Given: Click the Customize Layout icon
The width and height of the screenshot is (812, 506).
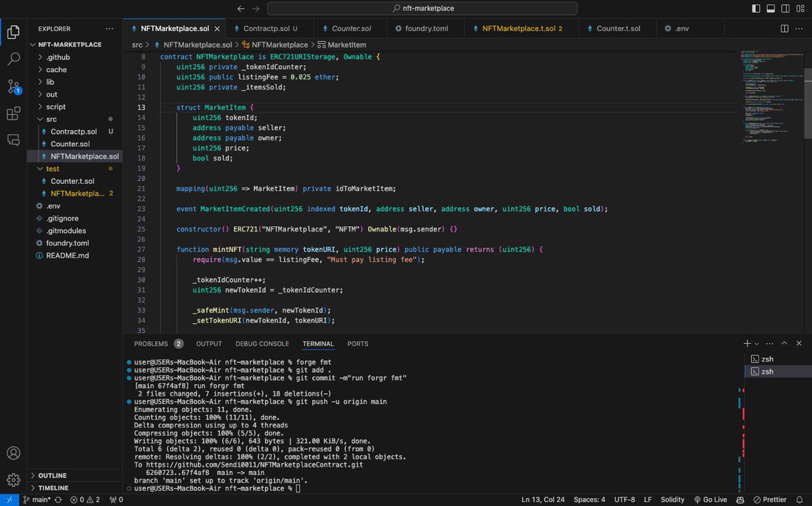Looking at the screenshot, I should click(800, 8).
